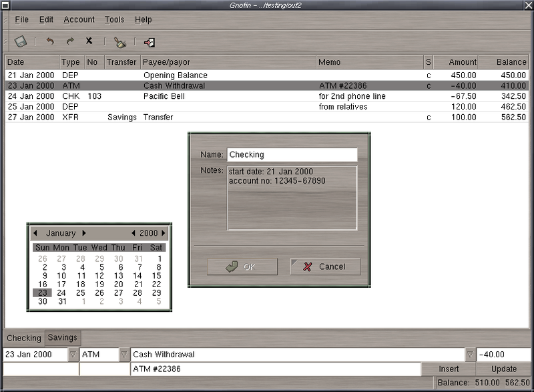Image resolution: width=534 pixels, height=392 pixels.
Task: Click the brush clear toolbar icon
Action: tap(120, 42)
